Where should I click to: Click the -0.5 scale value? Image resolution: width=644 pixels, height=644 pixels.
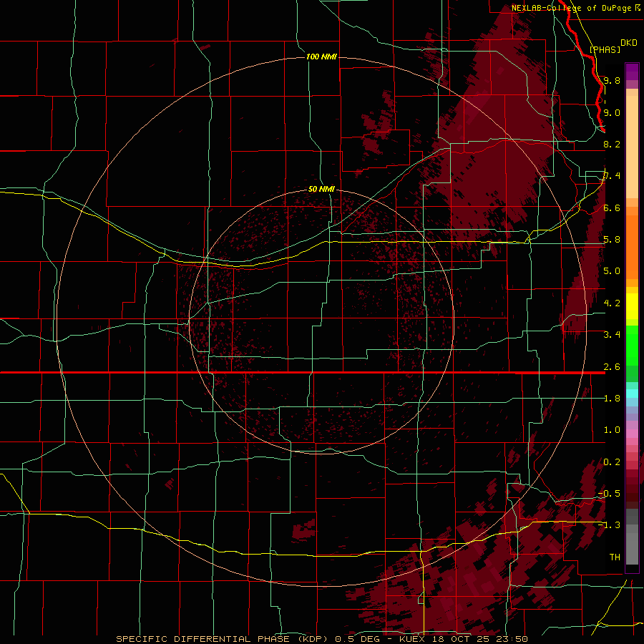[x=609, y=494]
